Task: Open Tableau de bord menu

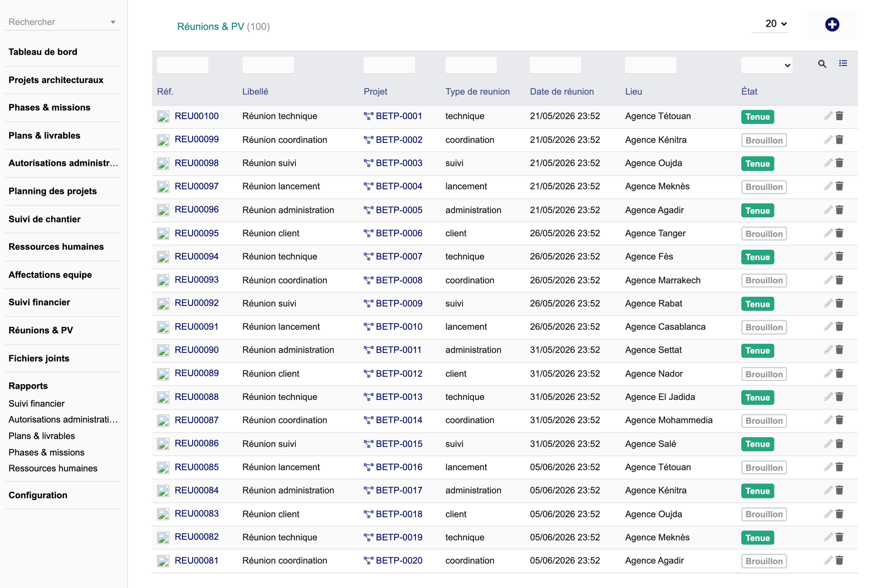Action: [x=43, y=52]
